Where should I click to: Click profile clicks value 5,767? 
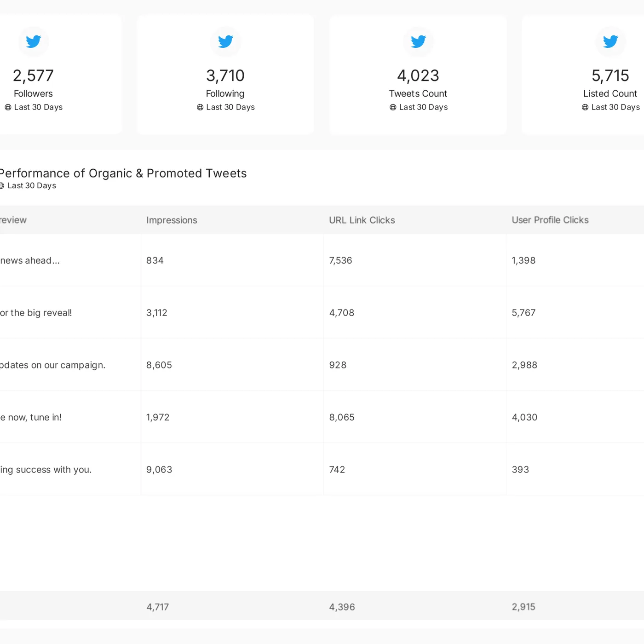click(523, 313)
